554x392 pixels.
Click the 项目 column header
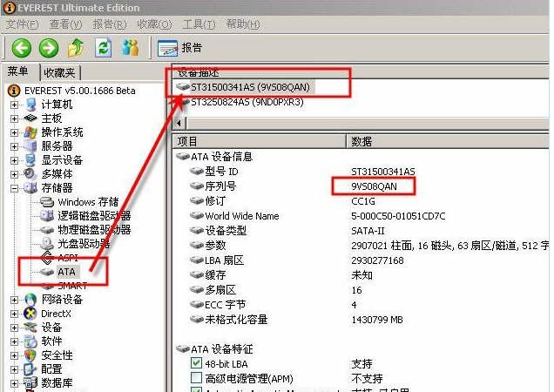259,141
